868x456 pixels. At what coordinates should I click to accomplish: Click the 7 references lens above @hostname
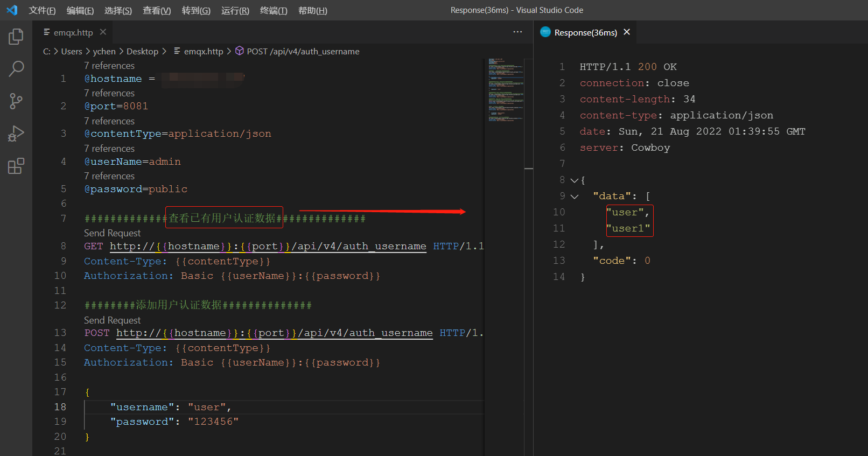click(109, 66)
